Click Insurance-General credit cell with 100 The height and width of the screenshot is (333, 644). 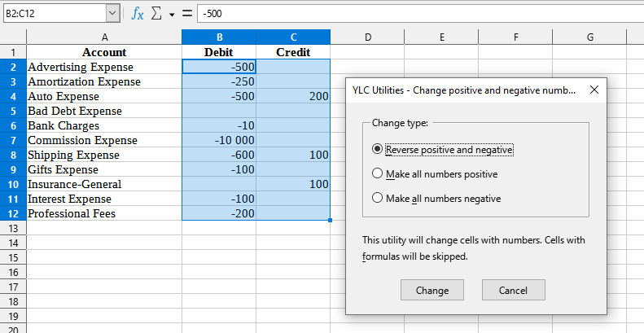tap(293, 184)
